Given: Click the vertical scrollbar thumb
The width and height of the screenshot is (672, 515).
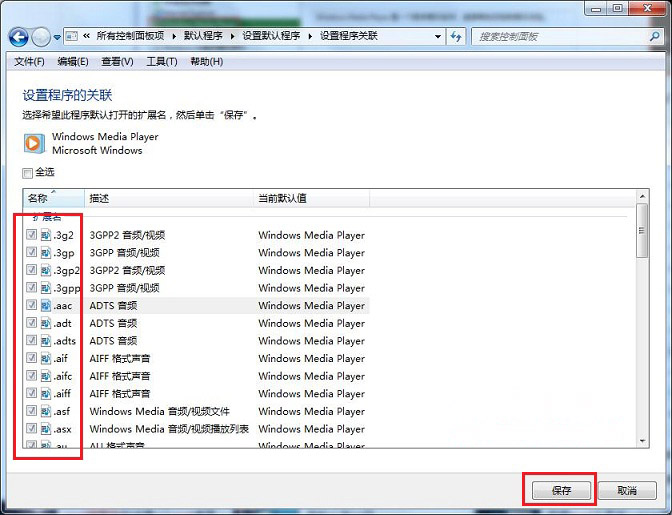Looking at the screenshot, I should tap(642, 231).
